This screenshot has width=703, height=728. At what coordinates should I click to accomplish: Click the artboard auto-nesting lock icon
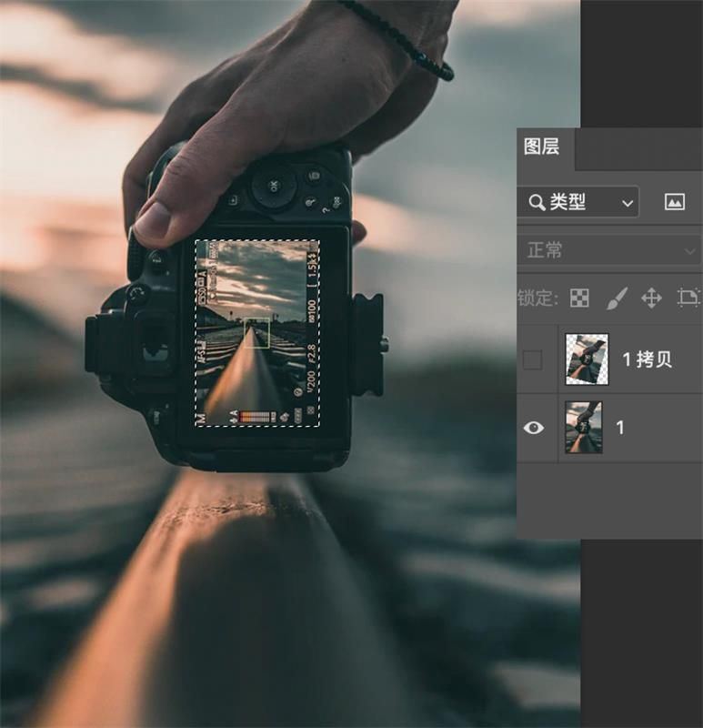688,298
